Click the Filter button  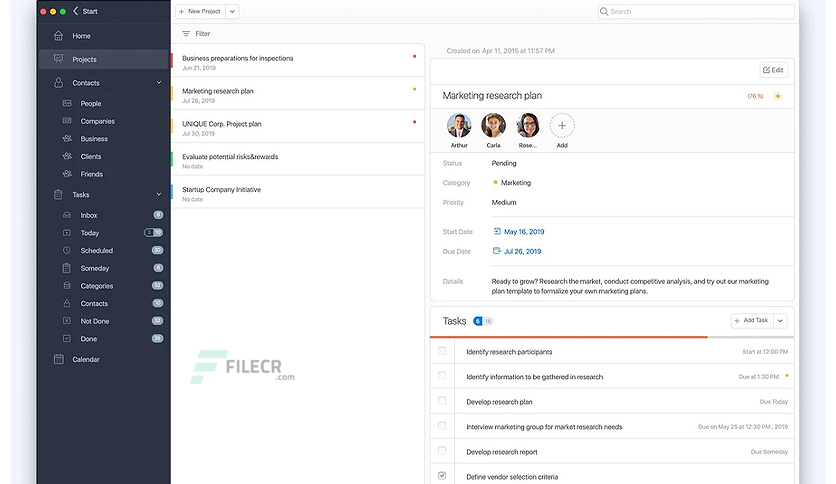(x=196, y=34)
